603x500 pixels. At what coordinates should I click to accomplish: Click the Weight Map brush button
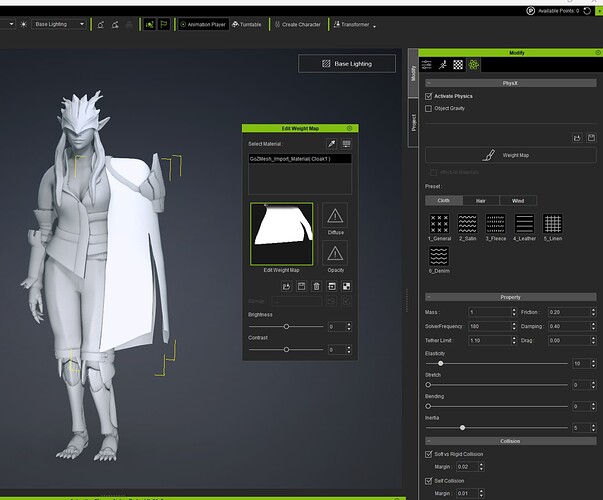click(511, 155)
